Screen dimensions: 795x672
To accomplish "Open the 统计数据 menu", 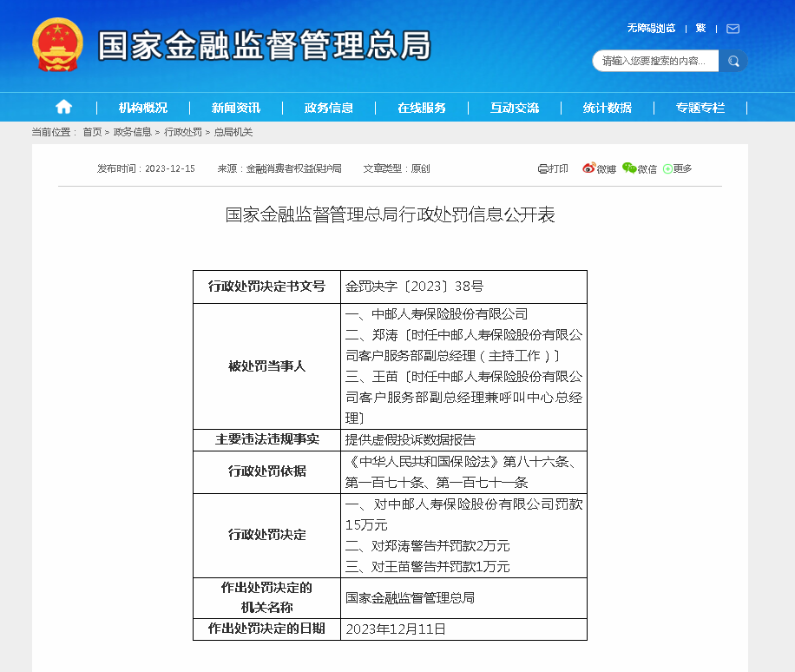I will click(x=608, y=108).
